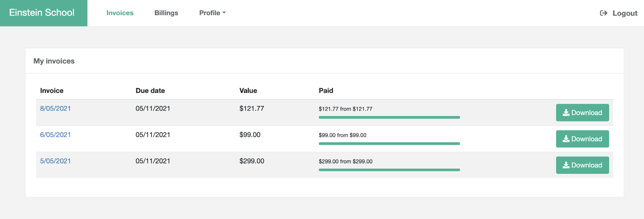Click the Einstein School brand logo
The height and width of the screenshot is (219, 644).
coord(42,13)
